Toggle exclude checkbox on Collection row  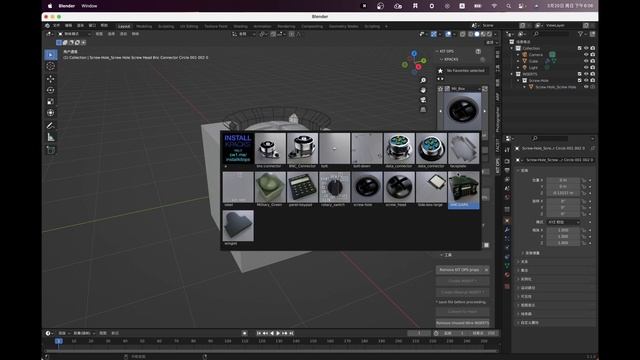point(580,48)
